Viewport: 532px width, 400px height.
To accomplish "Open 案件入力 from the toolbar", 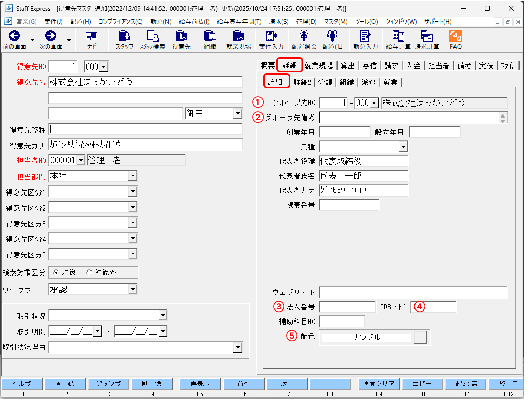I will coord(271,39).
